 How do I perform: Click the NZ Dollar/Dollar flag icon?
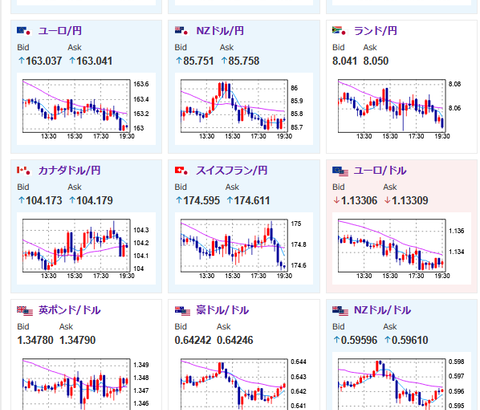pos(340,311)
